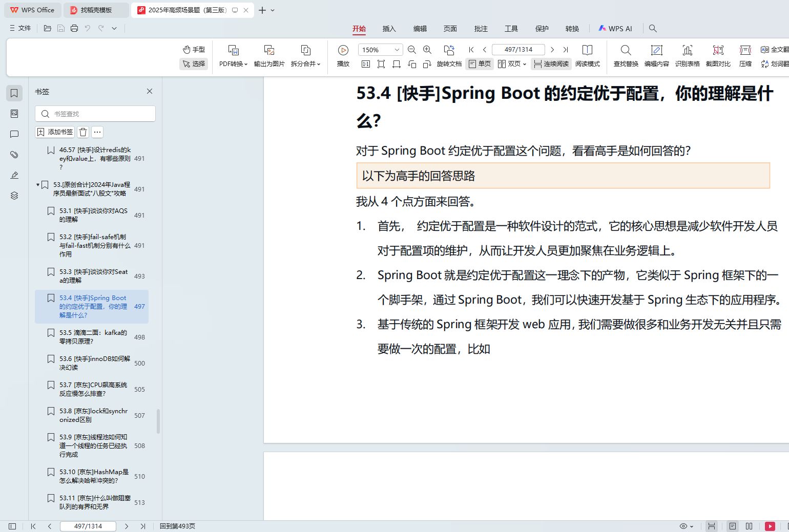Click the 添加书签 add bookmark button

pyautogui.click(x=55, y=132)
